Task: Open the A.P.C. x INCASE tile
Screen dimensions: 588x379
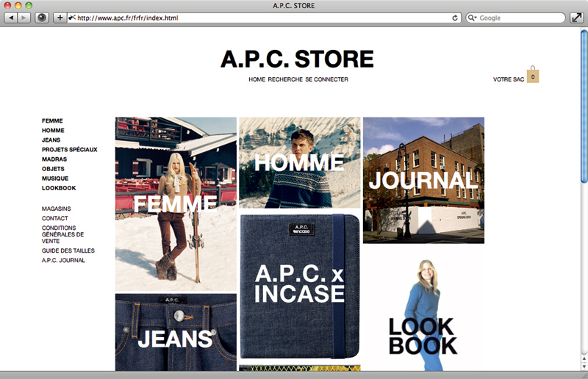Action: [x=300, y=286]
